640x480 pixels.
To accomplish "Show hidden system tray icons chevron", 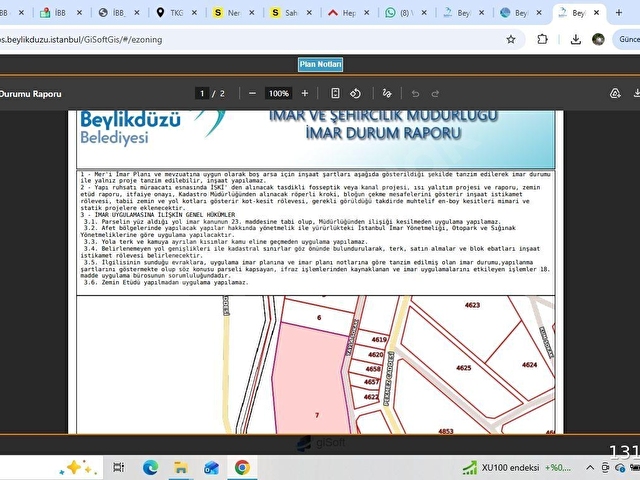I will pos(590,468).
